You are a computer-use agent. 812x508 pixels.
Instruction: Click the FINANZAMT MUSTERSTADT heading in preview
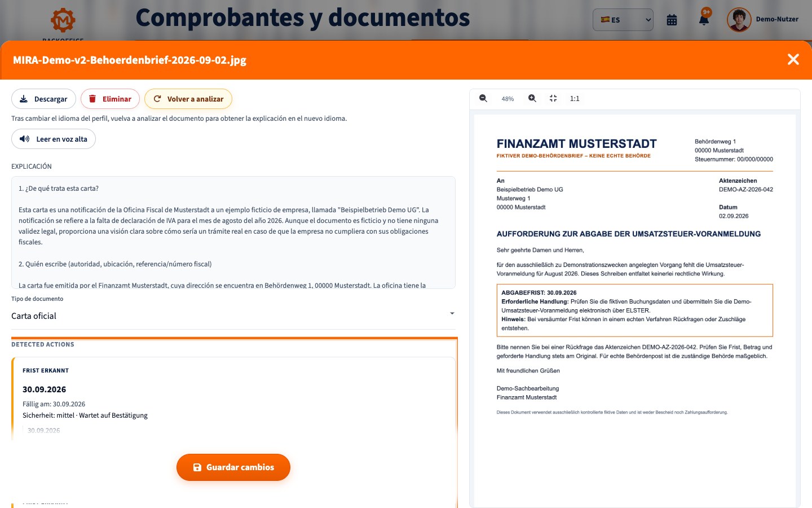pos(577,143)
